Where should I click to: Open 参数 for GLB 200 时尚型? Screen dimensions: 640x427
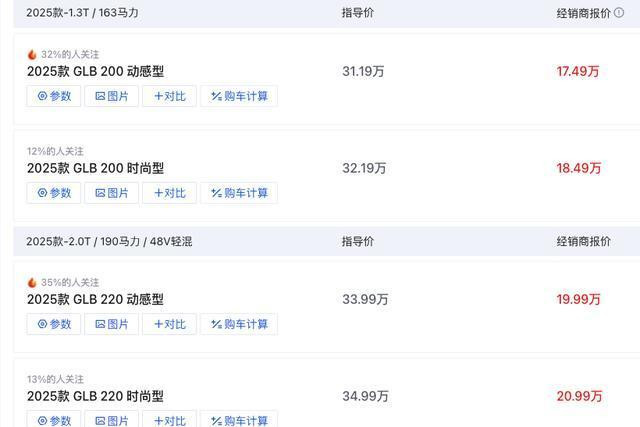coord(54,193)
